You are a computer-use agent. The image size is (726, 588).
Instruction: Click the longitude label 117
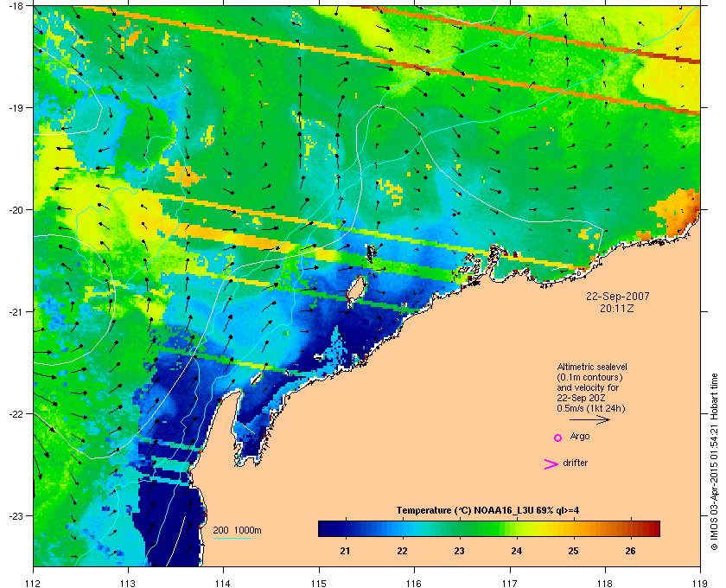tap(510, 584)
